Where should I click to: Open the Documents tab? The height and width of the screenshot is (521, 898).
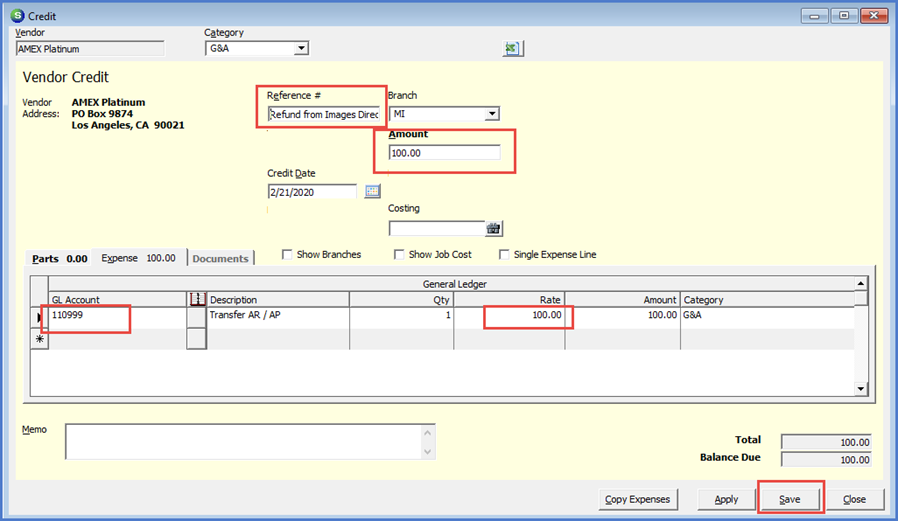(220, 259)
